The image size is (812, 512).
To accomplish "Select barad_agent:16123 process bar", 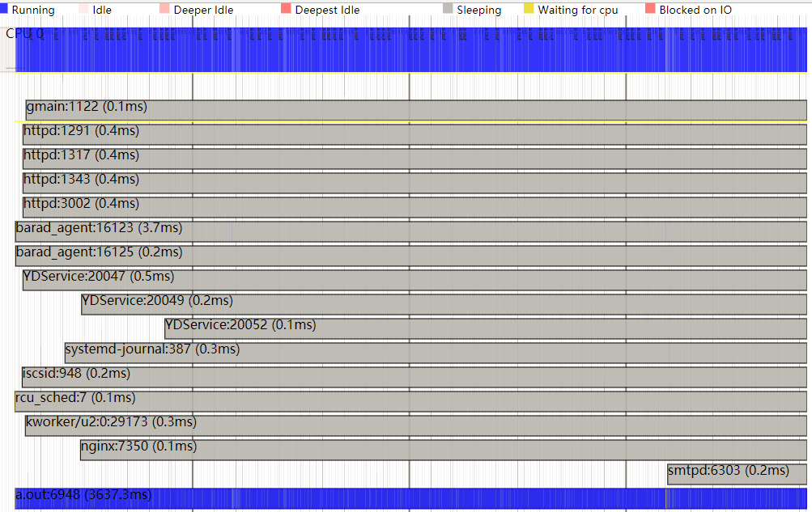I will [411, 232].
